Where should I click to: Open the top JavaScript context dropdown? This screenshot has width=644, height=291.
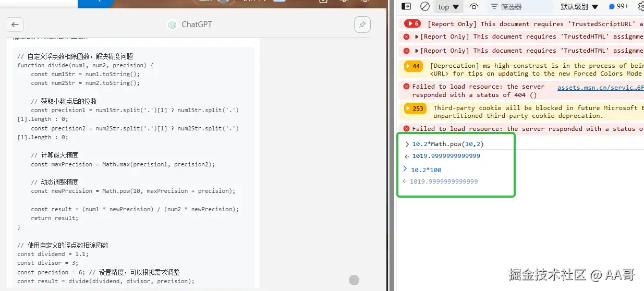(448, 7)
